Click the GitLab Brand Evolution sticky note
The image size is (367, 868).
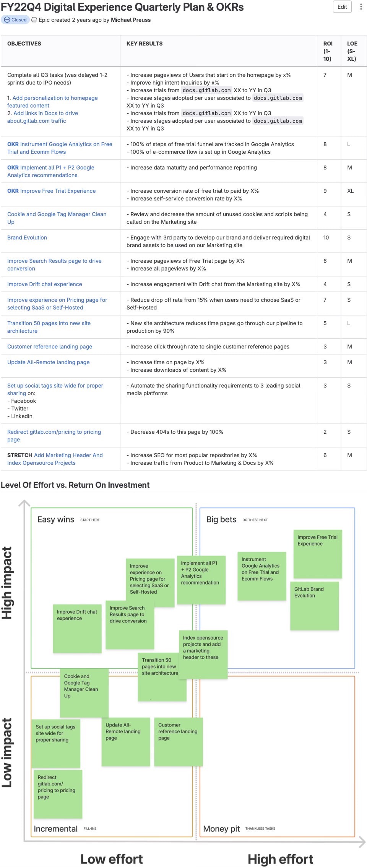[x=314, y=606]
